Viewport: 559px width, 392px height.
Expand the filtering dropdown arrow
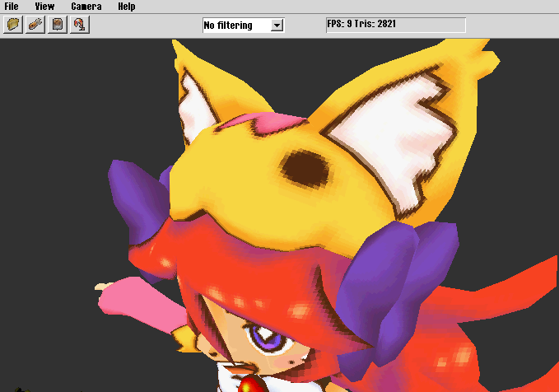[x=277, y=26]
